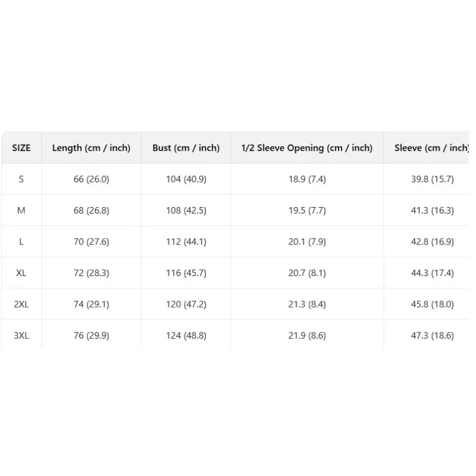Click the SIZE column header
This screenshot has height=476, width=476.
pyautogui.click(x=21, y=148)
